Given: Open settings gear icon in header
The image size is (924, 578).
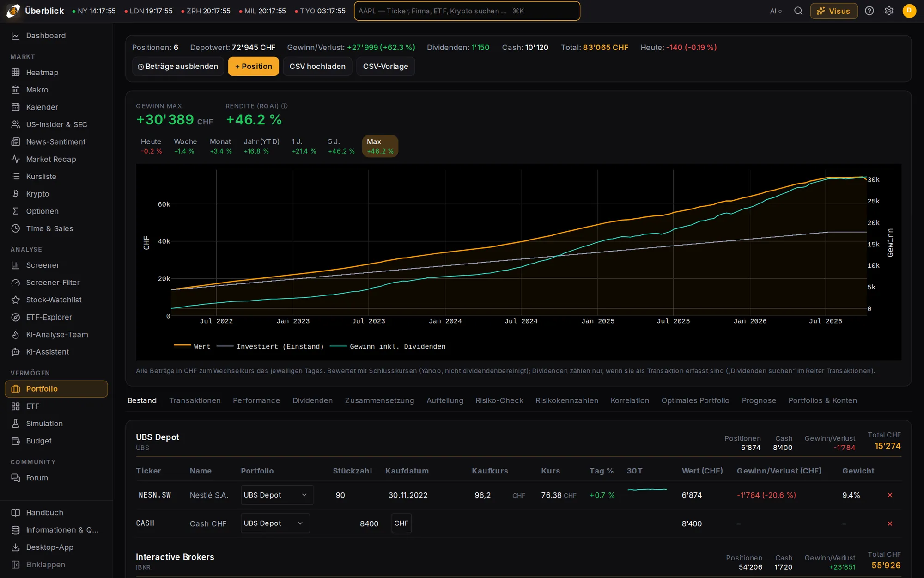Looking at the screenshot, I should point(889,11).
